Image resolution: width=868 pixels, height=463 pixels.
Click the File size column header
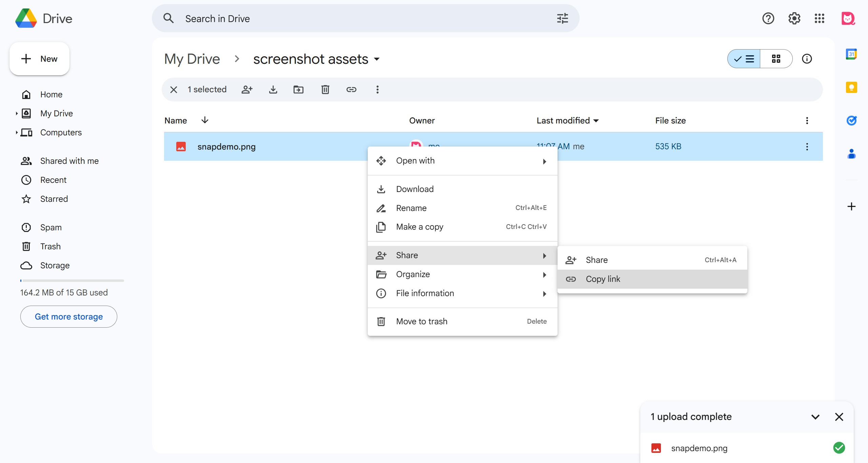coord(670,120)
